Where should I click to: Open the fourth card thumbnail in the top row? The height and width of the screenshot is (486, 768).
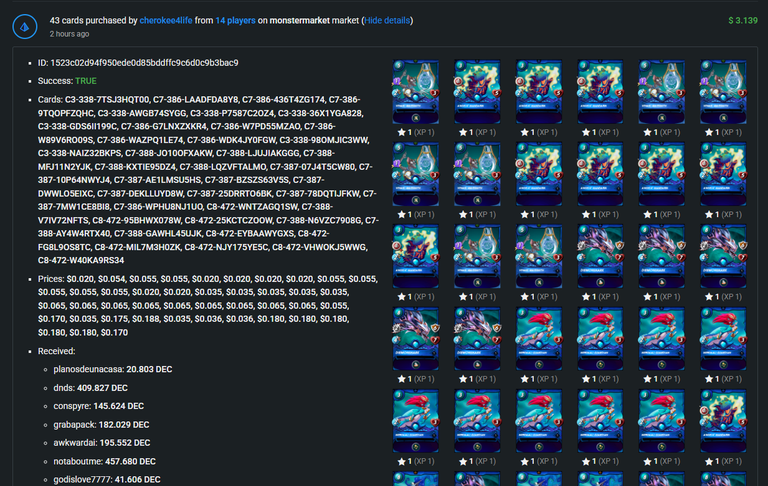[x=600, y=92]
